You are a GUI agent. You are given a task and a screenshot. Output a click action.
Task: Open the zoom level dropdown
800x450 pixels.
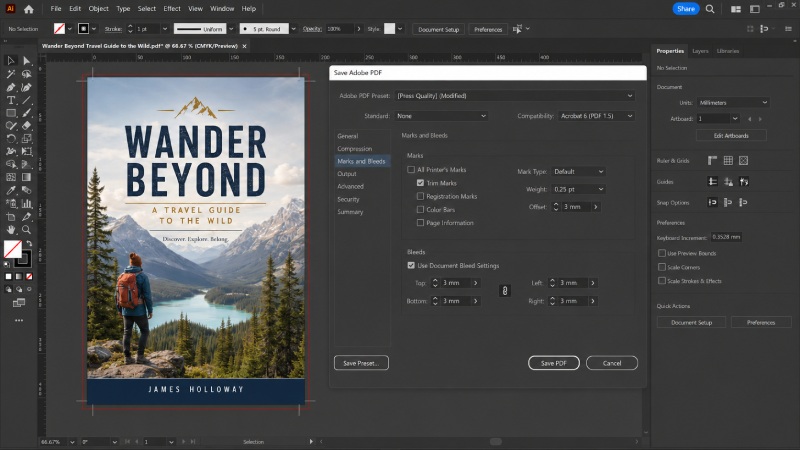coord(72,442)
